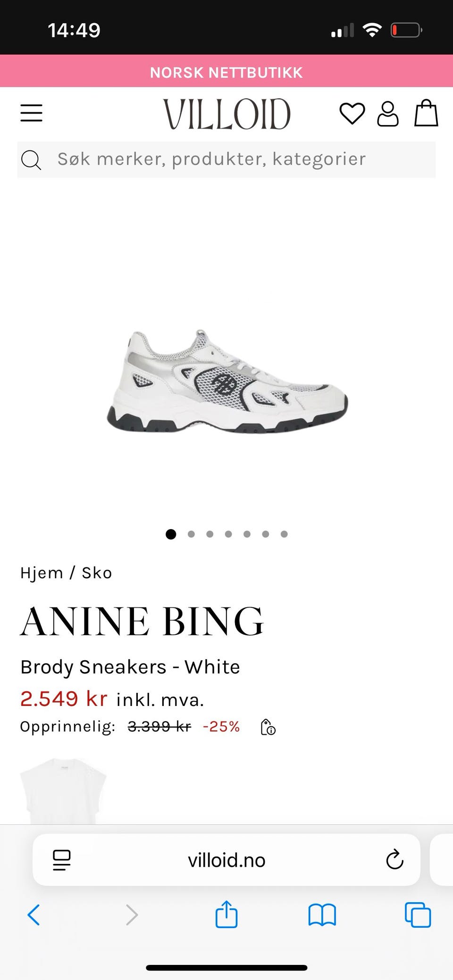Image resolution: width=453 pixels, height=980 pixels.
Task: Reload the villoid.no page
Action: 394,860
